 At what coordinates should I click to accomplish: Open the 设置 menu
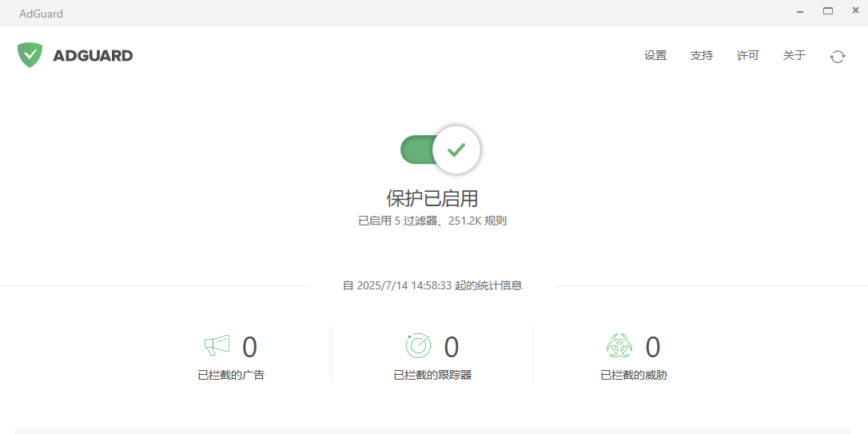655,55
